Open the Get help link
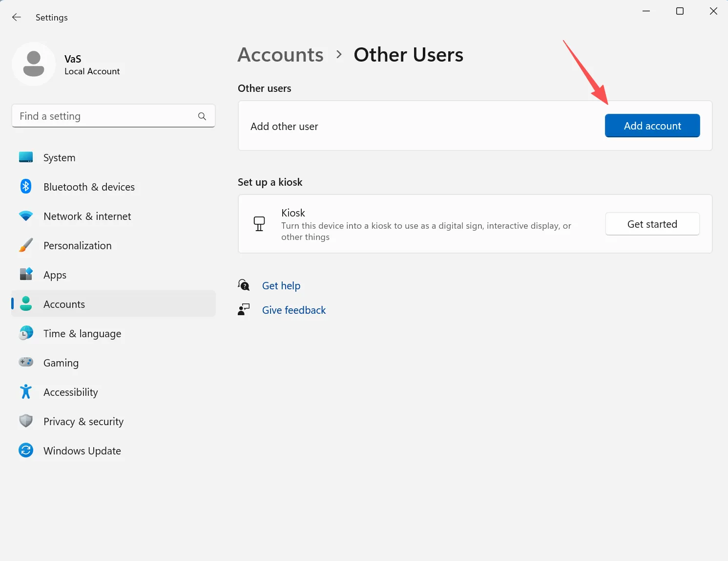Screen dimensions: 728x561 281,285
